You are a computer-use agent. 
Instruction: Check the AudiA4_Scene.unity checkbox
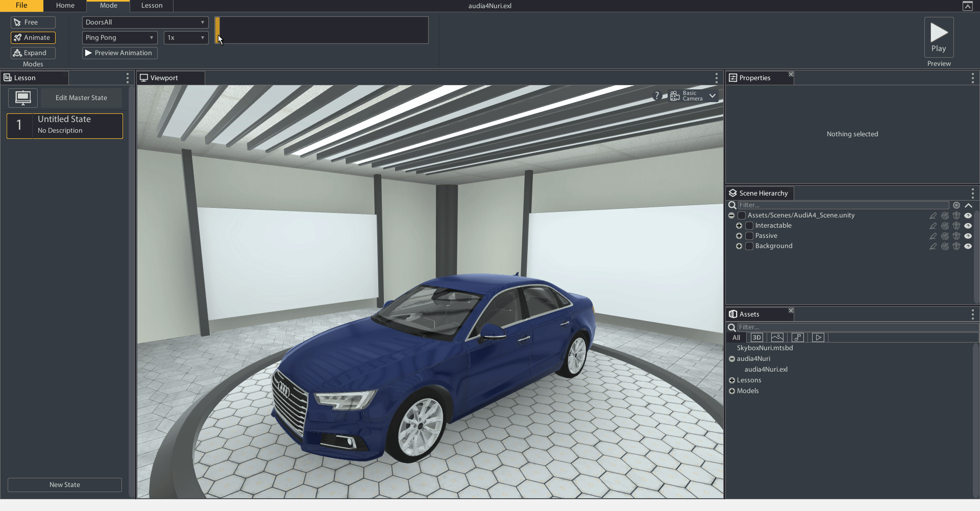742,215
